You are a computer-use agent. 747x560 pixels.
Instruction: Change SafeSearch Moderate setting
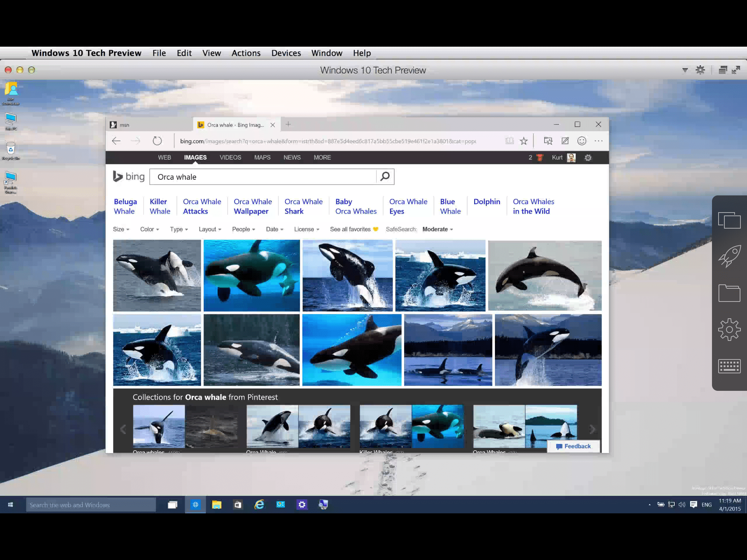pos(437,229)
